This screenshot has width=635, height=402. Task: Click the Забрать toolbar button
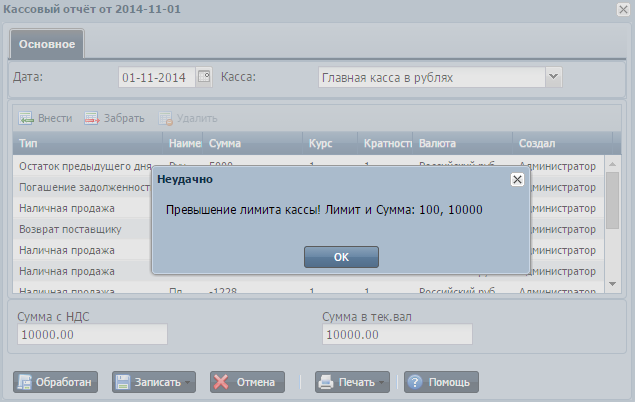coord(114,118)
